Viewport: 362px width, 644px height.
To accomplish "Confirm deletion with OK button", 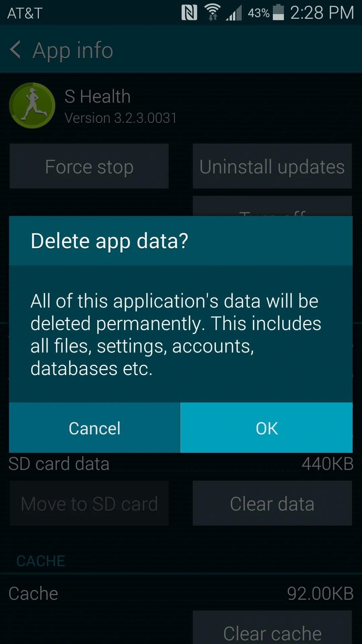I will [267, 428].
